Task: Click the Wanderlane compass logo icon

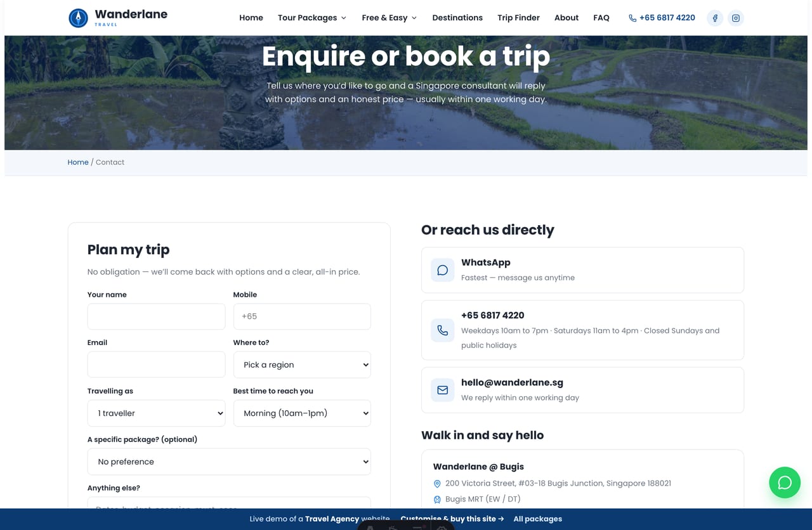Action: click(78, 18)
